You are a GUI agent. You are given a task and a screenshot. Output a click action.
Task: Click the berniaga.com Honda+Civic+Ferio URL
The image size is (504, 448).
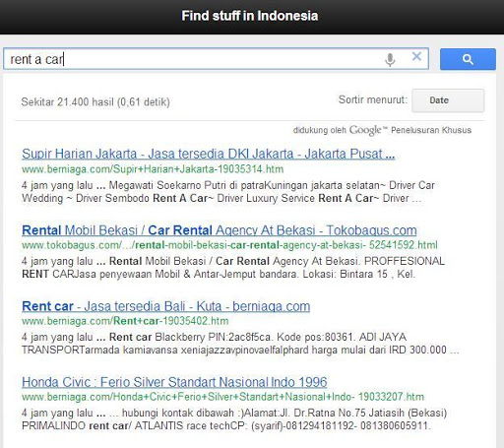(222, 397)
